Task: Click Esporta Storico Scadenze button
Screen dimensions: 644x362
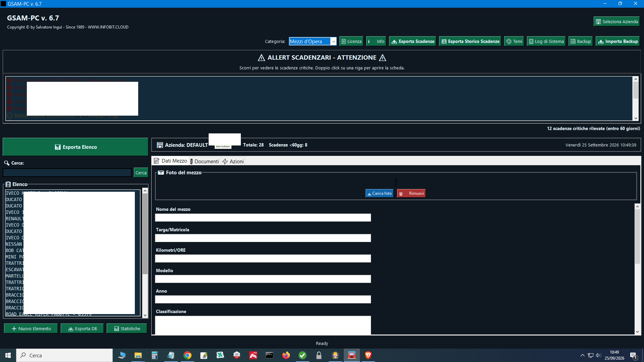Action: coord(470,41)
